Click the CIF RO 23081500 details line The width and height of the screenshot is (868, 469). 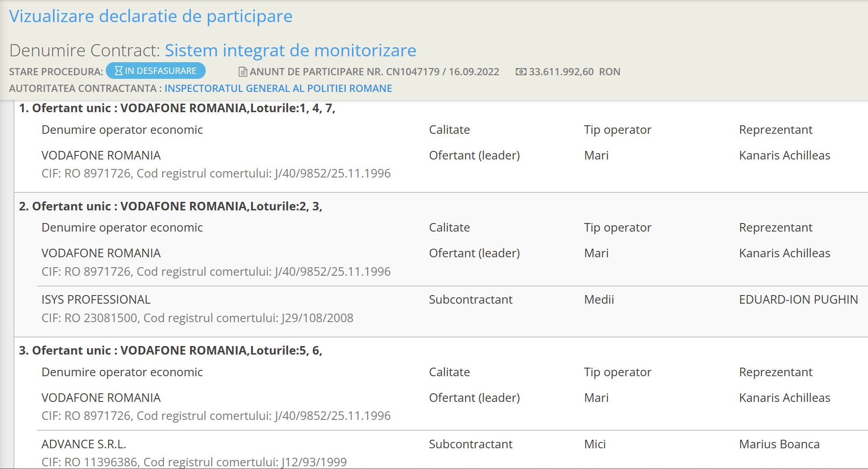197,318
